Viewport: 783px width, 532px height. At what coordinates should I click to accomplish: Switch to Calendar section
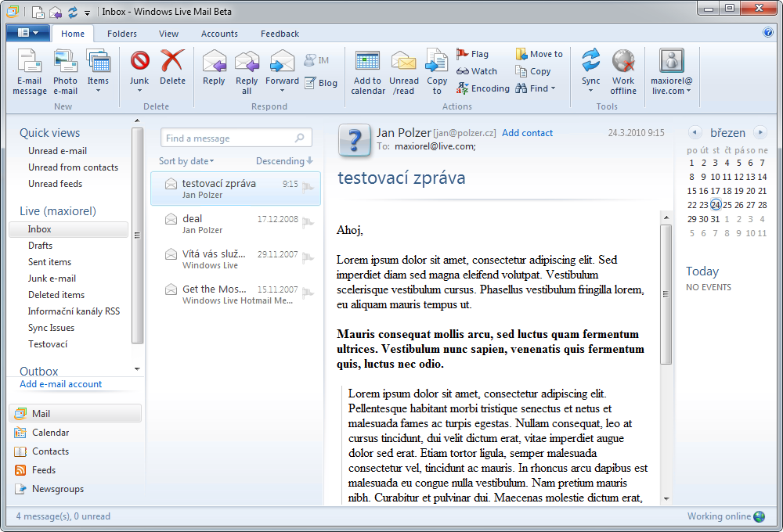50,432
